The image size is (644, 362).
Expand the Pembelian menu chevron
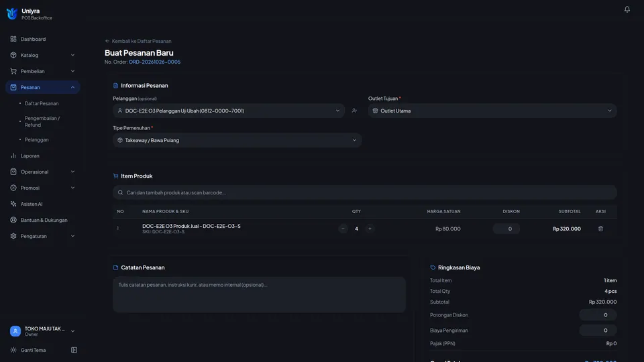coord(72,71)
